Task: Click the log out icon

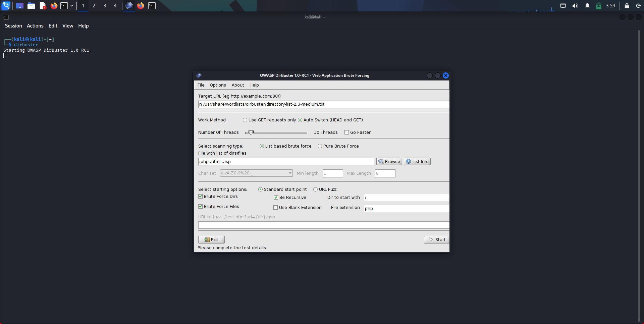Action: coord(639,6)
